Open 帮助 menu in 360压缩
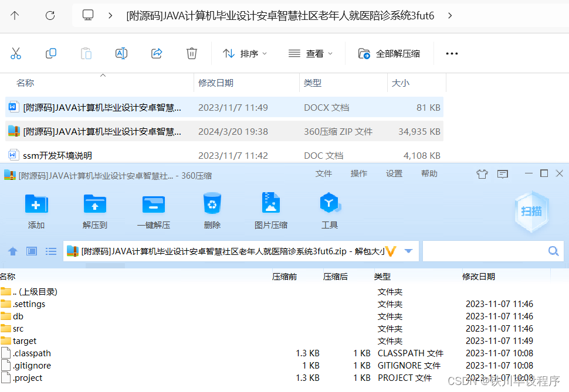 [429, 173]
